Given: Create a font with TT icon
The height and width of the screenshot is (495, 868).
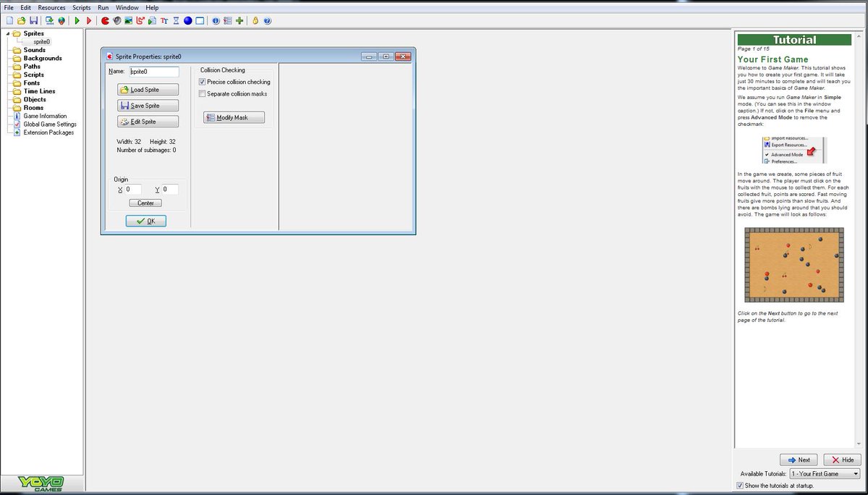Looking at the screenshot, I should coord(164,21).
